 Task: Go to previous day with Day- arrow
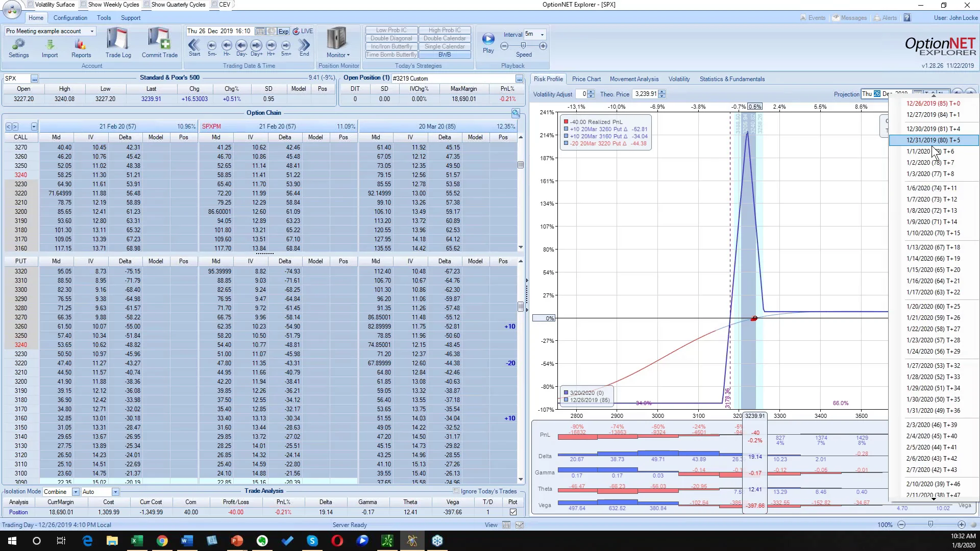click(x=241, y=45)
